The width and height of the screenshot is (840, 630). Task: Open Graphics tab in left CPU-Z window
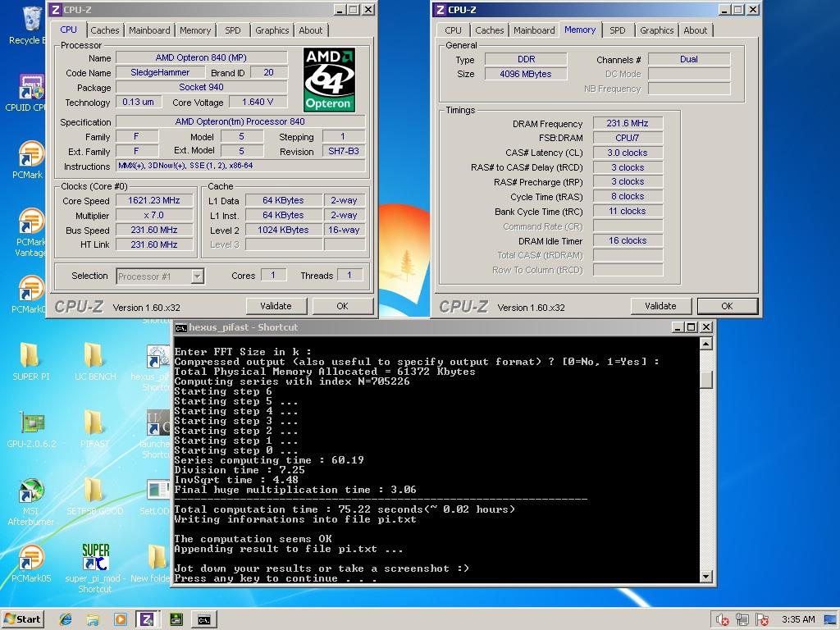272,30
